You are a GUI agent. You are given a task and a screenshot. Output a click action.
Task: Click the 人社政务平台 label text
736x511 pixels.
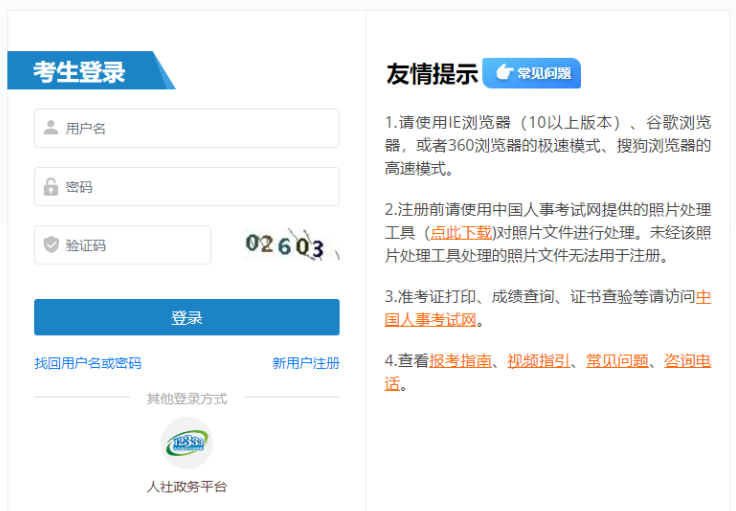(x=187, y=487)
